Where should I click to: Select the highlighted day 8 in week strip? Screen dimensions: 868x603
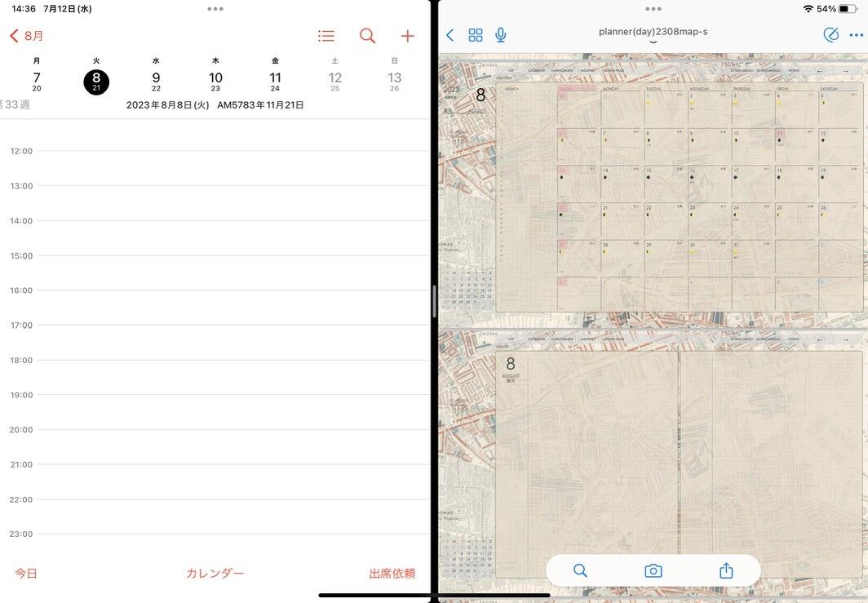96,82
